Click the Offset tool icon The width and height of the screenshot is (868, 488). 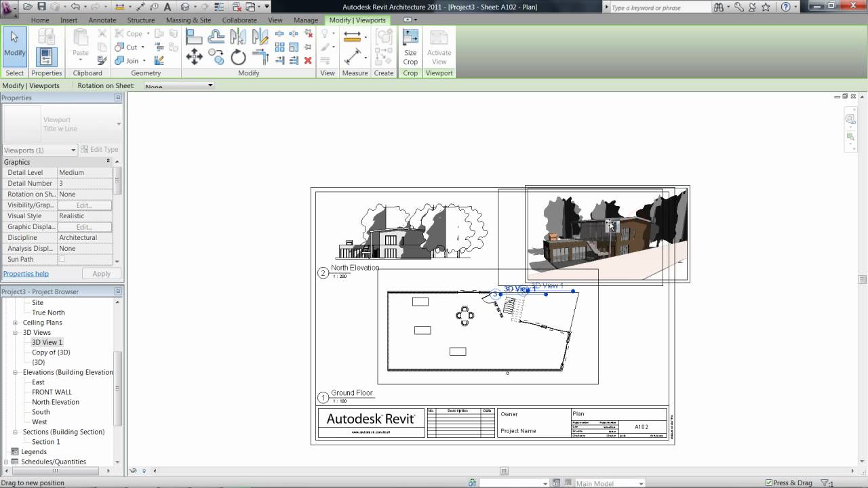point(216,36)
